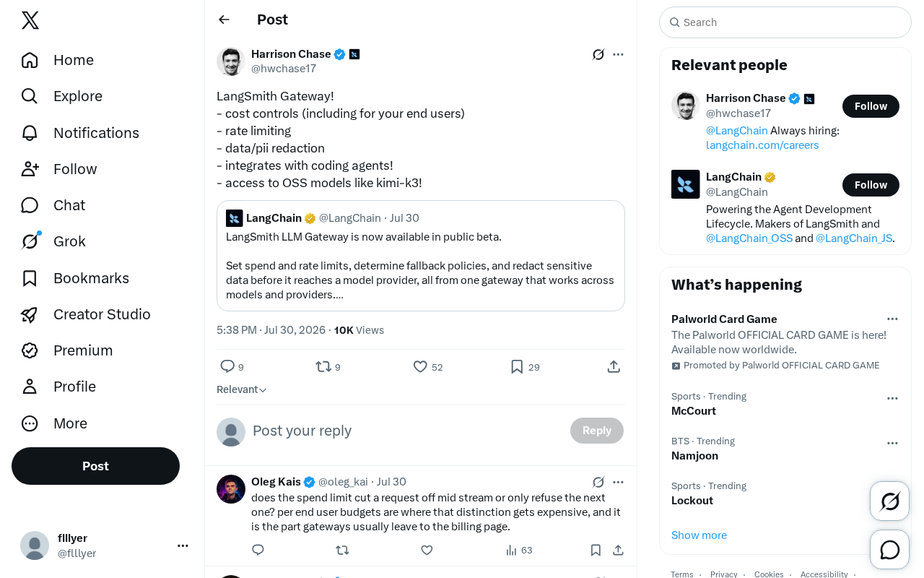Open account menu dots beside flllyer
This screenshot has height=578, width=924.
coord(183,545)
